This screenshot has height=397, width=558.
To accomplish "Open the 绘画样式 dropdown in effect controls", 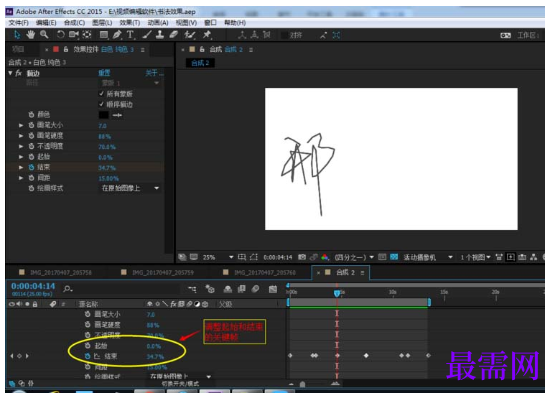I will pyautogui.click(x=129, y=188).
